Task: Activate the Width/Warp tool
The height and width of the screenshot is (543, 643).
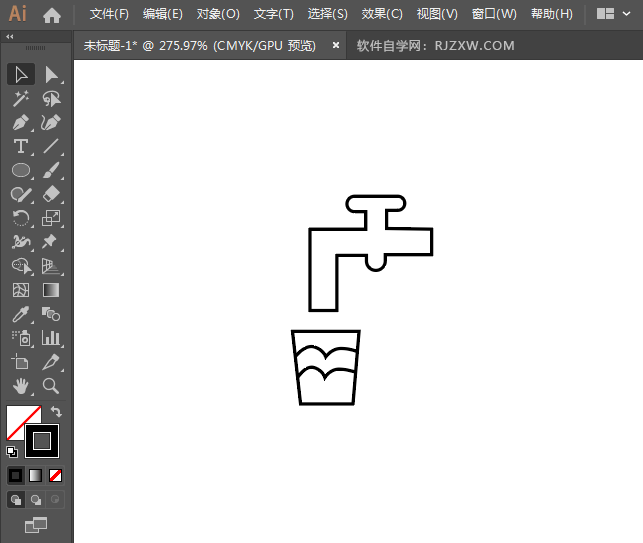Action: 21,242
